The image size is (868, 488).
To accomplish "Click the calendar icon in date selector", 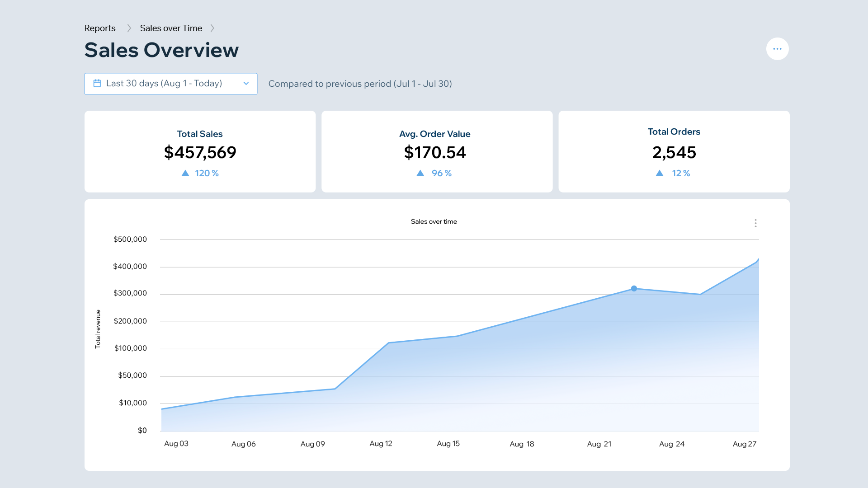I will (x=97, y=83).
